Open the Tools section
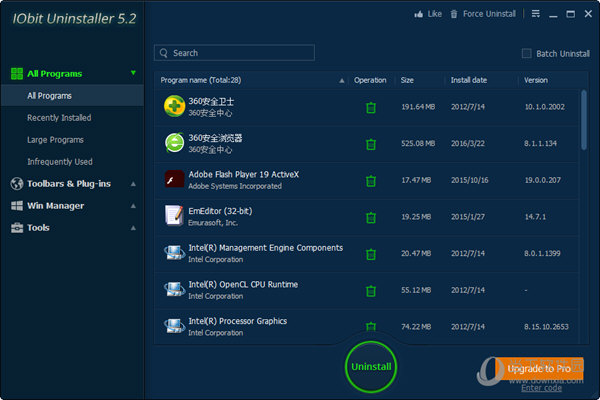Screen dimensions: 600x400 point(38,228)
